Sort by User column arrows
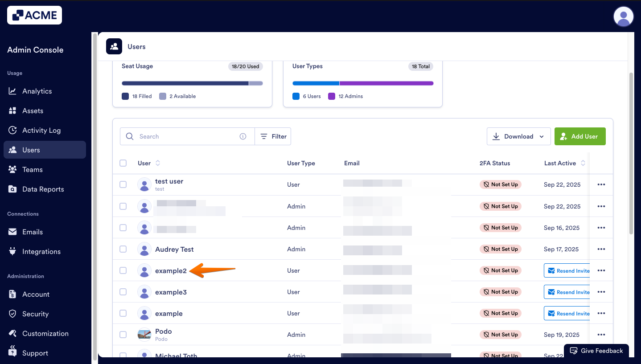Viewport: 641px width, 364px height. point(158,163)
